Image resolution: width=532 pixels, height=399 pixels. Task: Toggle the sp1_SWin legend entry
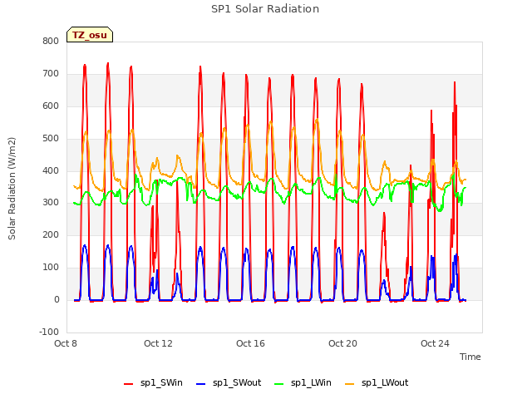tap(153, 382)
